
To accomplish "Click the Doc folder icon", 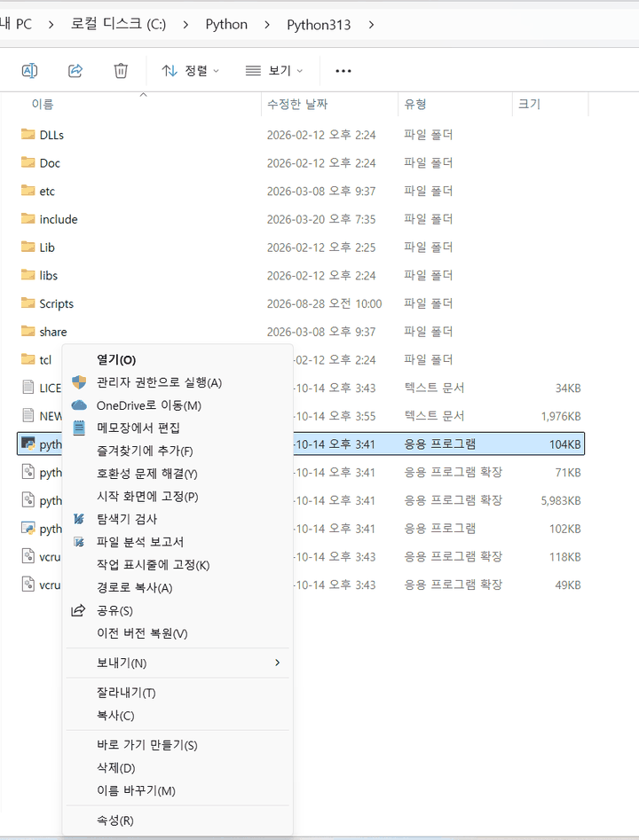I will [x=28, y=162].
